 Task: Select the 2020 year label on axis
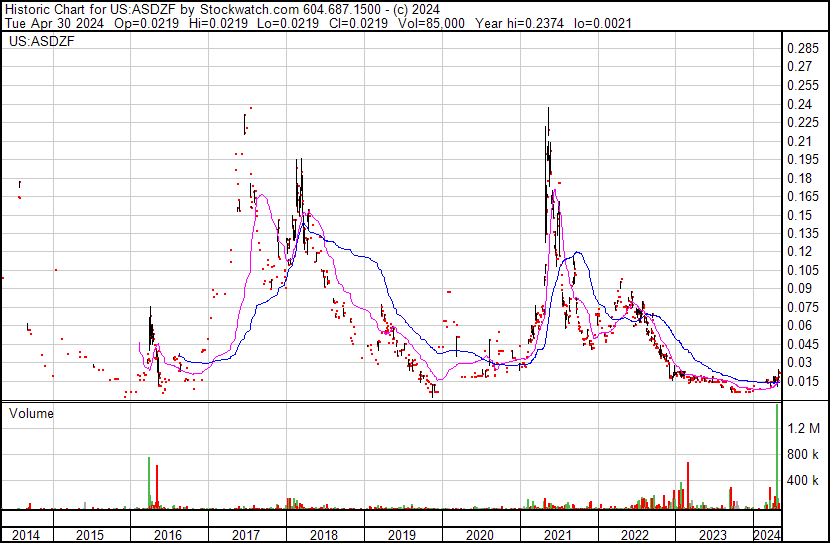tap(480, 535)
